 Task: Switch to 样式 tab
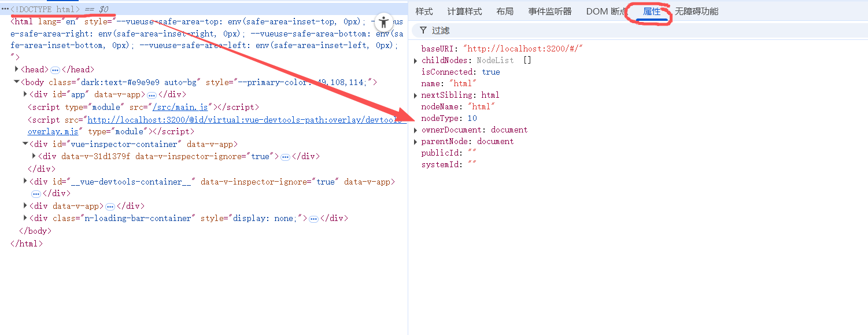(x=424, y=12)
